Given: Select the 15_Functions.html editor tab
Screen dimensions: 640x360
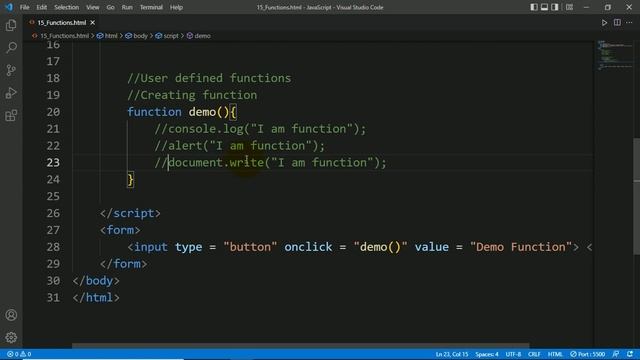Looking at the screenshot, I should click(62, 23).
